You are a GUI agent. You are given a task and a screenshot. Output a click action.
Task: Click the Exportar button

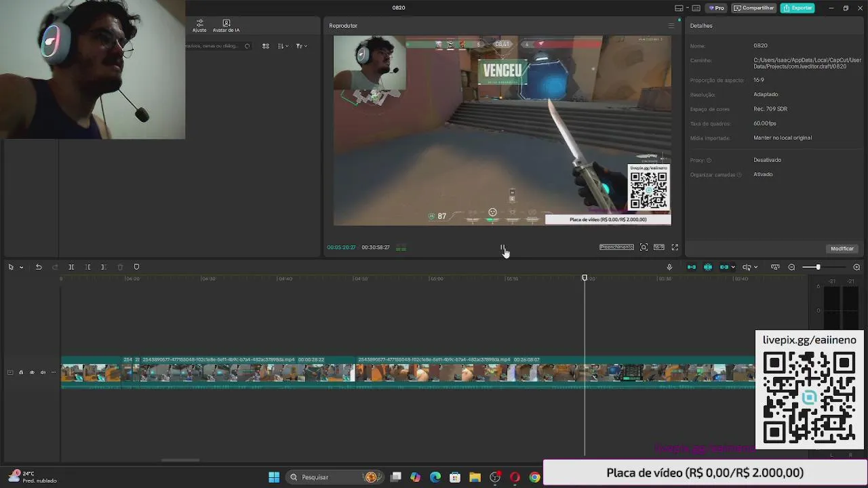[797, 8]
